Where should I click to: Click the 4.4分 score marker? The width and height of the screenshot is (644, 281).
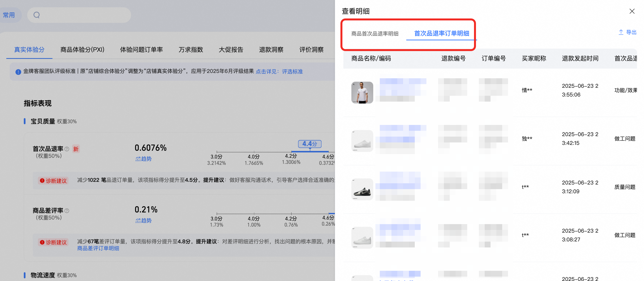310,144
